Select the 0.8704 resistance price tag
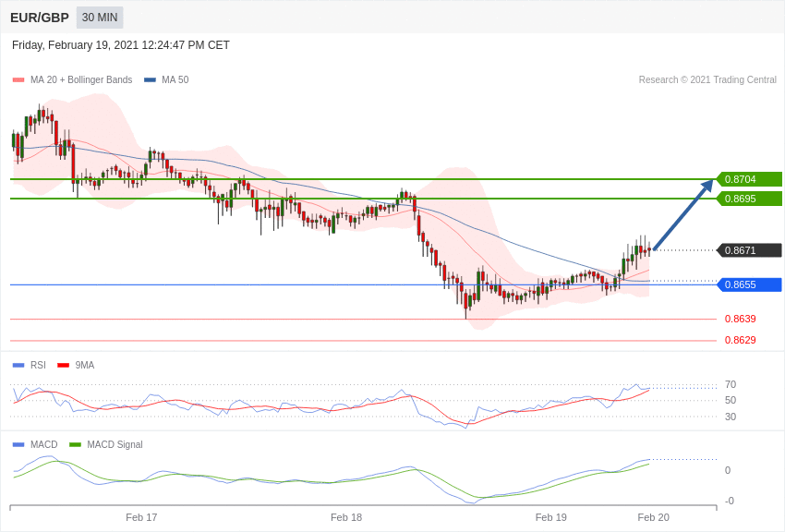The image size is (785, 532). tap(750, 179)
